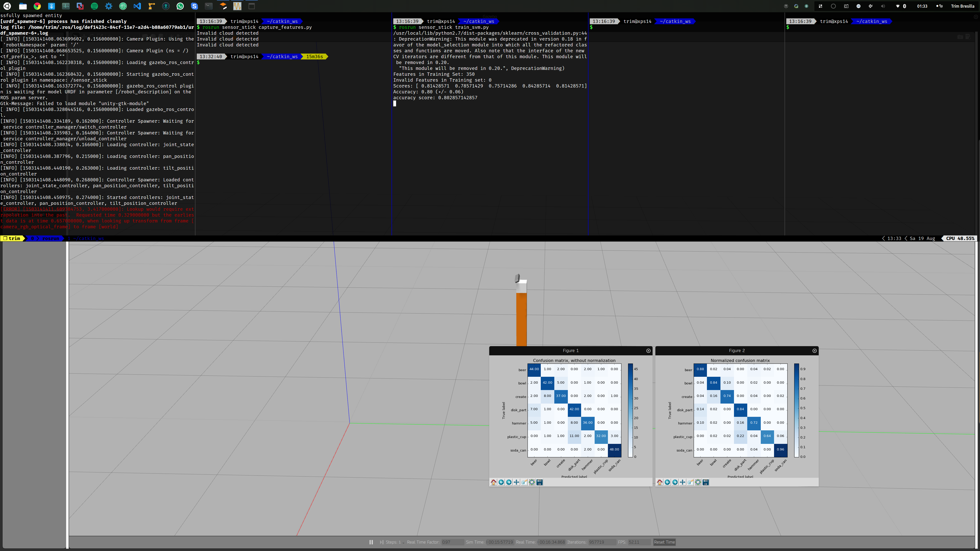Close the Figure 1 window
Viewport: 980px width, 551px height.
coord(649,350)
